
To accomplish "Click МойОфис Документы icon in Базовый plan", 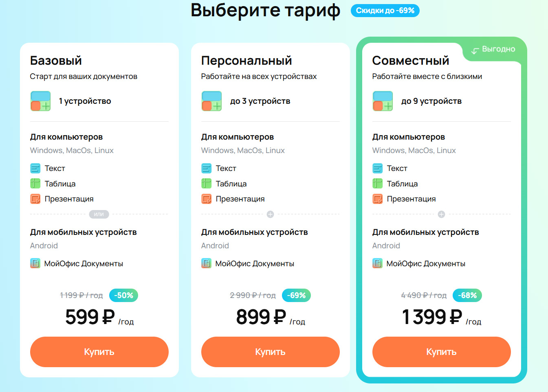I will click(35, 263).
